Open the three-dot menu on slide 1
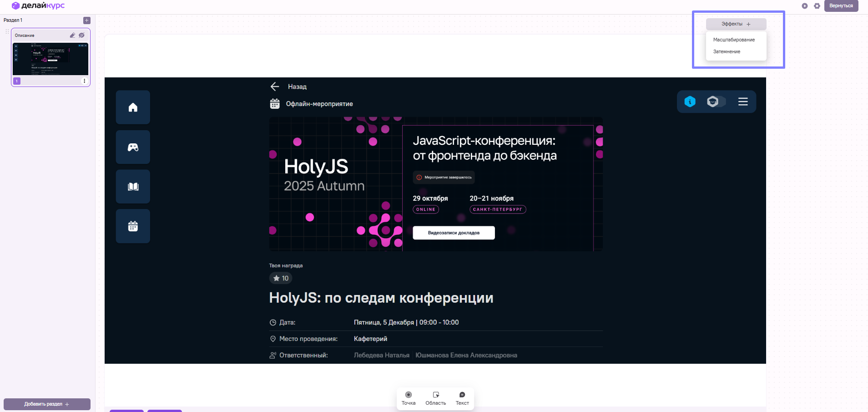Screen dimensions: 868x412 [x=84, y=81]
